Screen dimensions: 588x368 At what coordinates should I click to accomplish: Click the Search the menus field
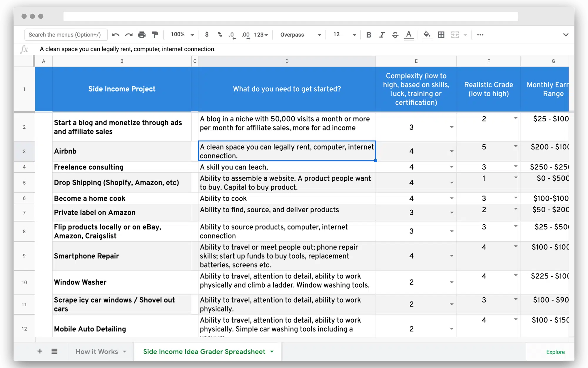(66, 35)
